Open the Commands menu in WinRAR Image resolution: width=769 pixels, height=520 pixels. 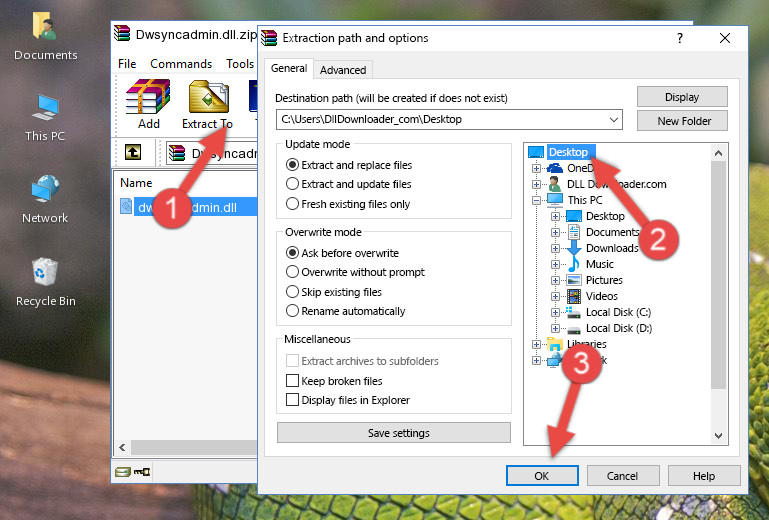click(x=181, y=64)
